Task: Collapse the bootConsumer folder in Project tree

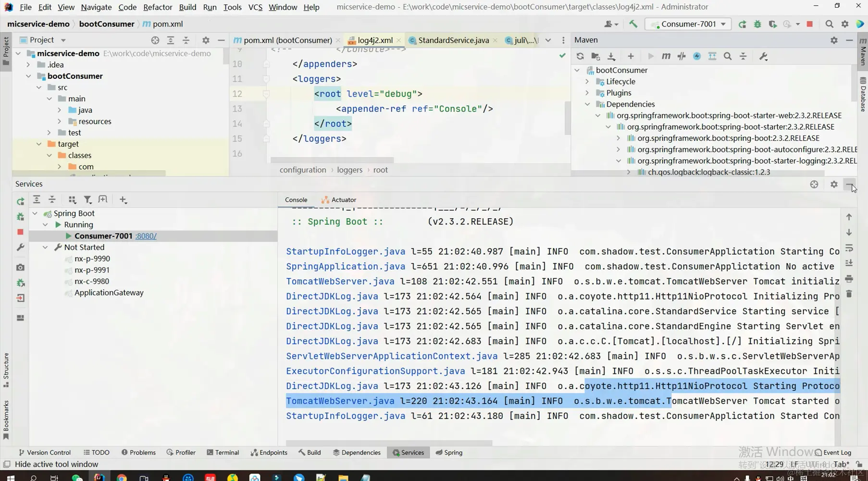Action: pos(28,76)
